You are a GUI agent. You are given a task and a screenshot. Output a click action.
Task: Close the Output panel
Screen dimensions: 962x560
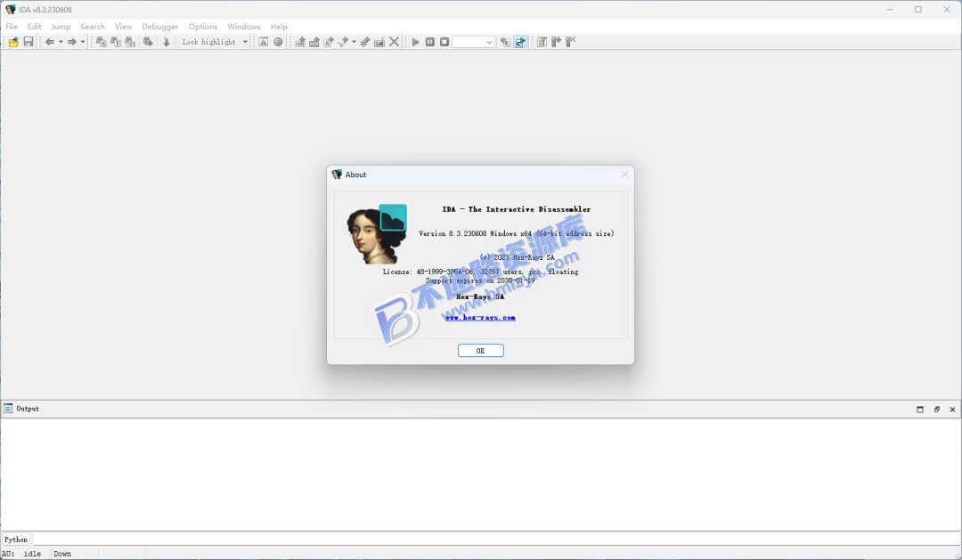(x=952, y=410)
